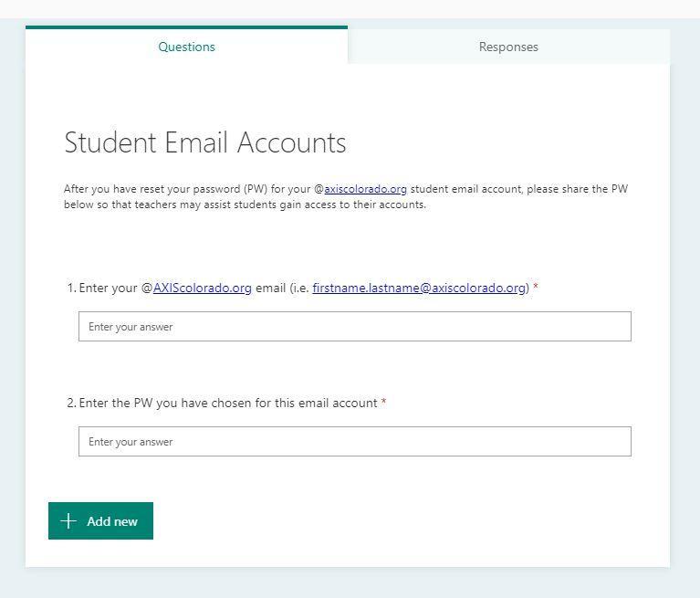Click the plus icon on Add new
This screenshot has width=700, height=598.
68,520
